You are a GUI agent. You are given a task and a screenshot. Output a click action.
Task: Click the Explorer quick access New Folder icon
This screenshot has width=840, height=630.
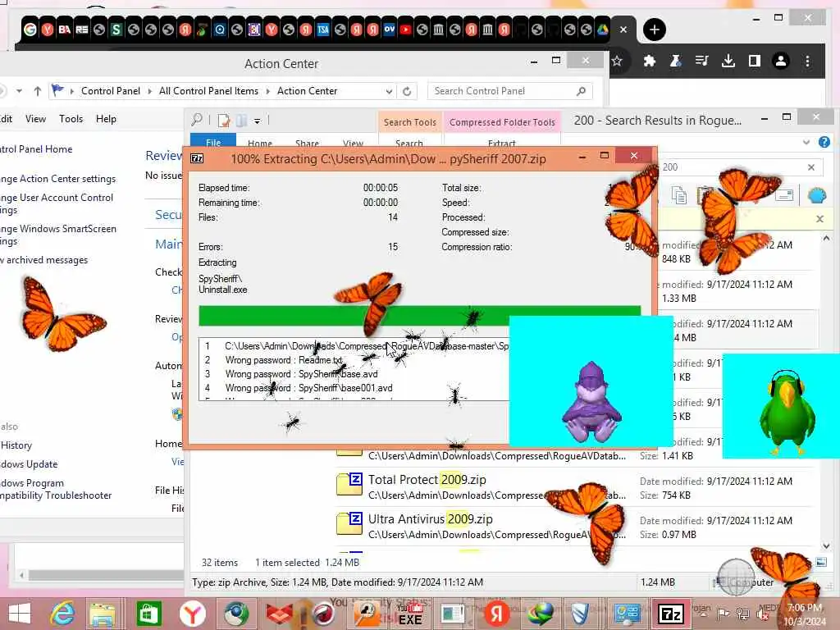click(242, 121)
